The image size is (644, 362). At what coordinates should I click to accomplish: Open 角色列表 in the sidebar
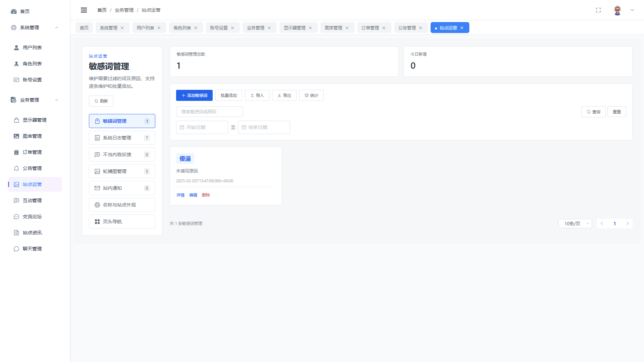[x=35, y=64]
